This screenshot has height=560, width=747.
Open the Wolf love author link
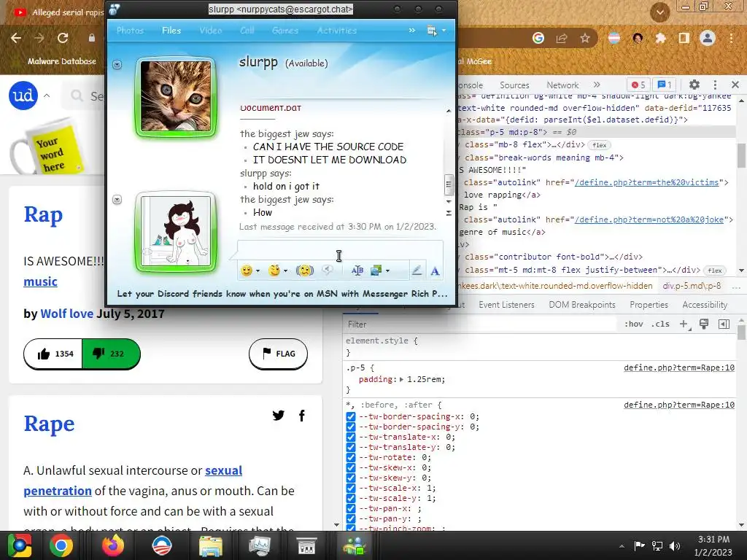66,314
